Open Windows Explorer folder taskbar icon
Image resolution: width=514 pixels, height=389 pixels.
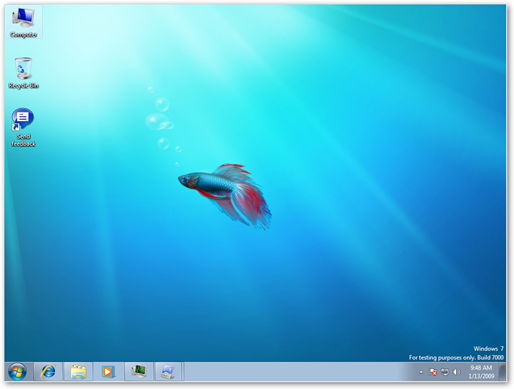(78, 371)
